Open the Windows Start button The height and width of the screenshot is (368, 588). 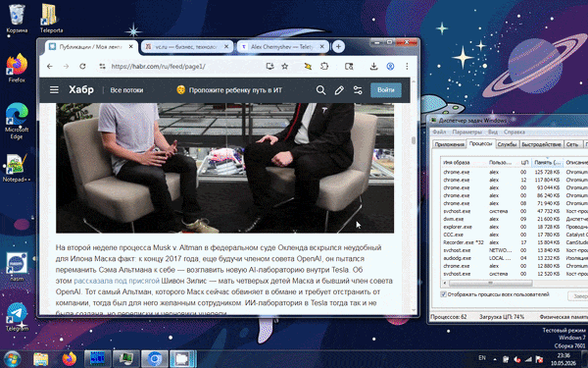coord(13,358)
